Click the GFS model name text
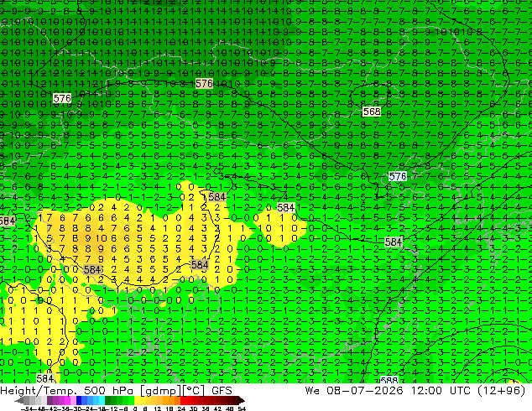Viewport: 532px width, 411px height. point(222,391)
